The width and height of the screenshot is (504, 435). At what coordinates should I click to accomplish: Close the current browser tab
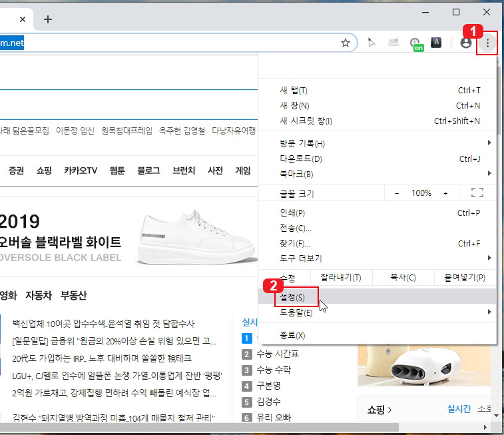pyautogui.click(x=23, y=19)
